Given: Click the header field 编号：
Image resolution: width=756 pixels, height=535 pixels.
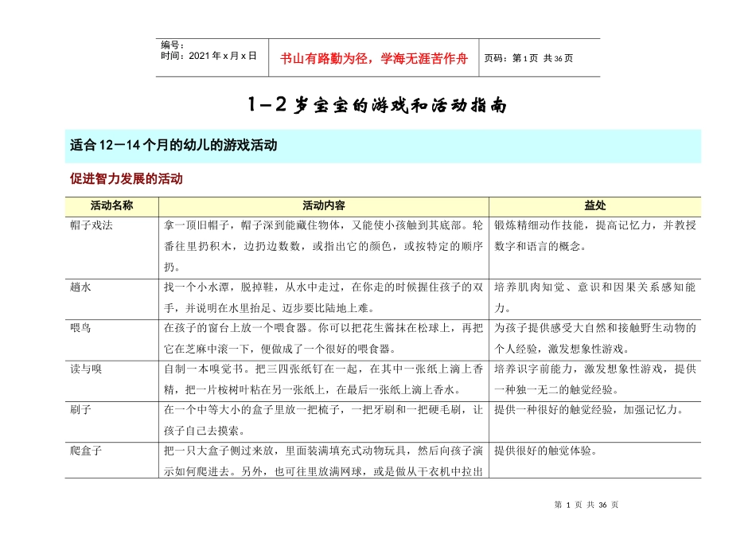Looking at the screenshot, I should 173,45.
